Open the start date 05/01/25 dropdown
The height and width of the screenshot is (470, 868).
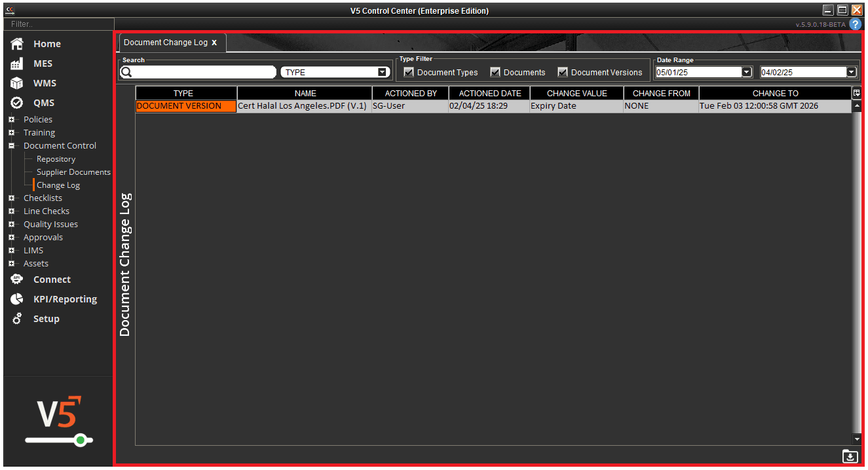pyautogui.click(x=747, y=72)
